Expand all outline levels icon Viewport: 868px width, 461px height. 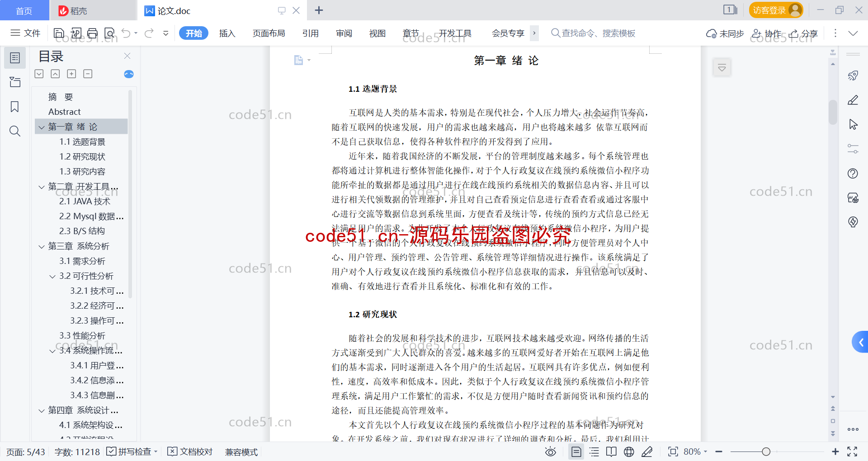click(x=39, y=74)
